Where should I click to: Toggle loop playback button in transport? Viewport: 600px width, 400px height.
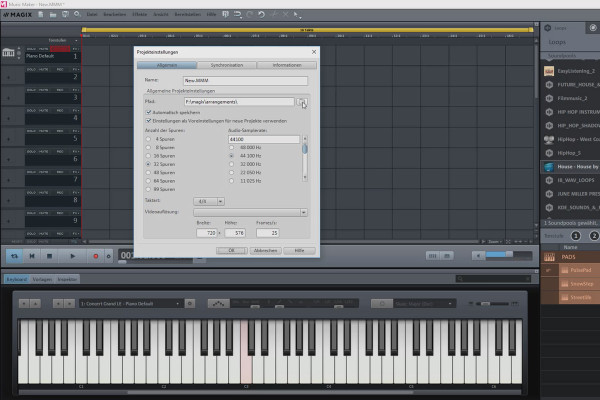point(15,256)
